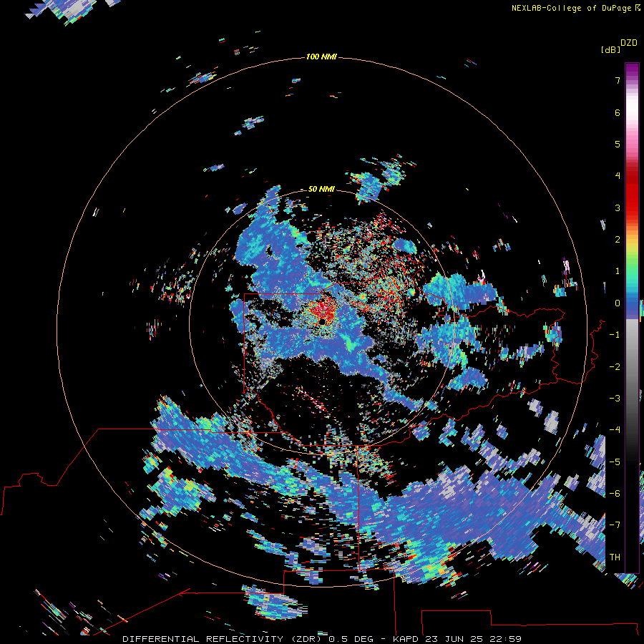Click the -3 value on color scale
This screenshot has height=644, width=644.
(615, 399)
